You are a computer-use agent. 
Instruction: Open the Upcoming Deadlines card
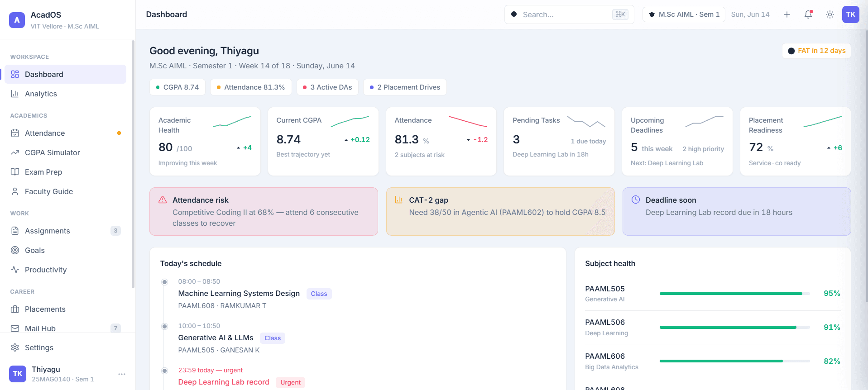coord(677,141)
